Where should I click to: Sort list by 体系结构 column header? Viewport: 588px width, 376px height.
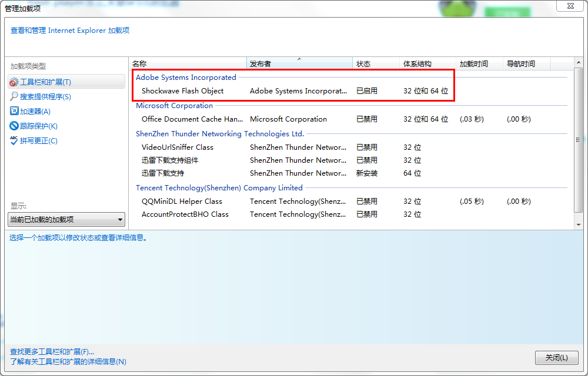[427, 63]
